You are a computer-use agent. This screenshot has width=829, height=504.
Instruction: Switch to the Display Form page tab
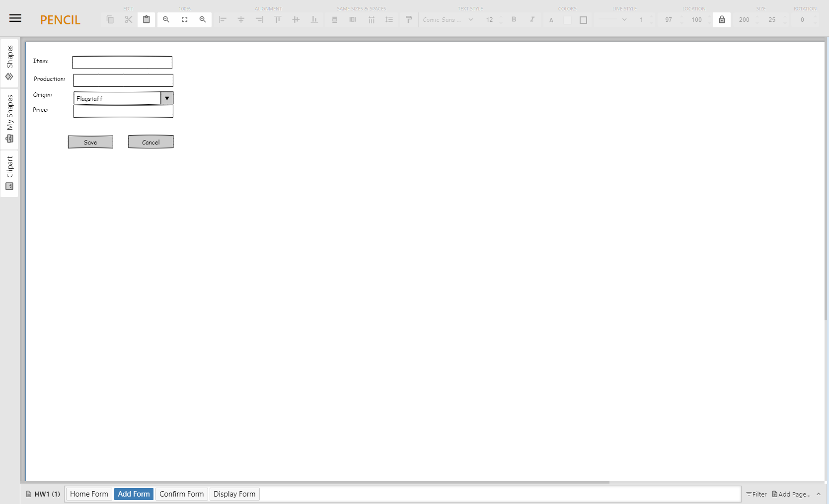[x=234, y=494]
